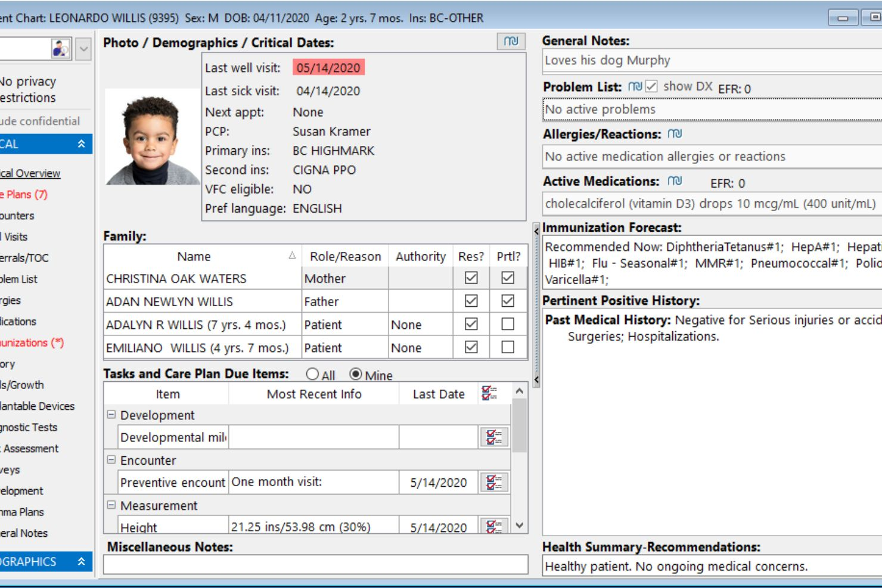Collapse the blue clinical sidebar section header
The image size is (882, 588).
pos(81,144)
